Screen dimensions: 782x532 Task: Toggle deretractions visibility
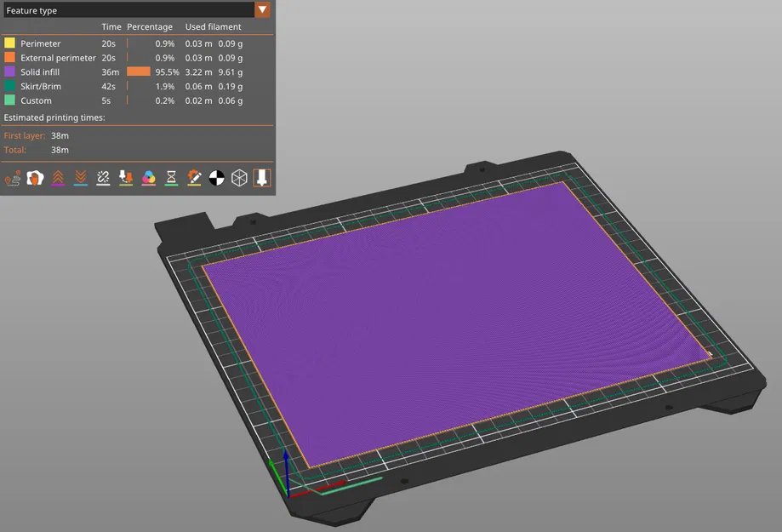point(80,177)
